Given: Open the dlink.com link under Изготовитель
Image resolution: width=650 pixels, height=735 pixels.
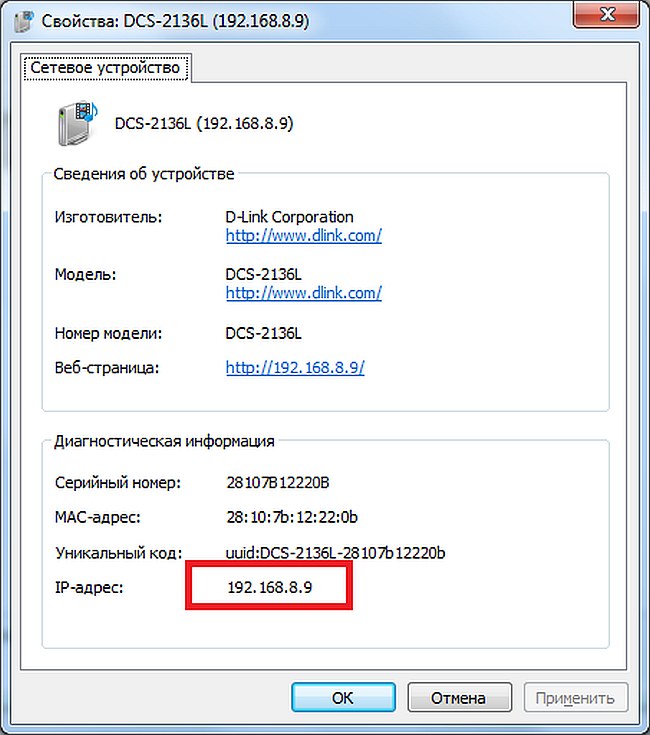Looking at the screenshot, I should click(x=303, y=236).
